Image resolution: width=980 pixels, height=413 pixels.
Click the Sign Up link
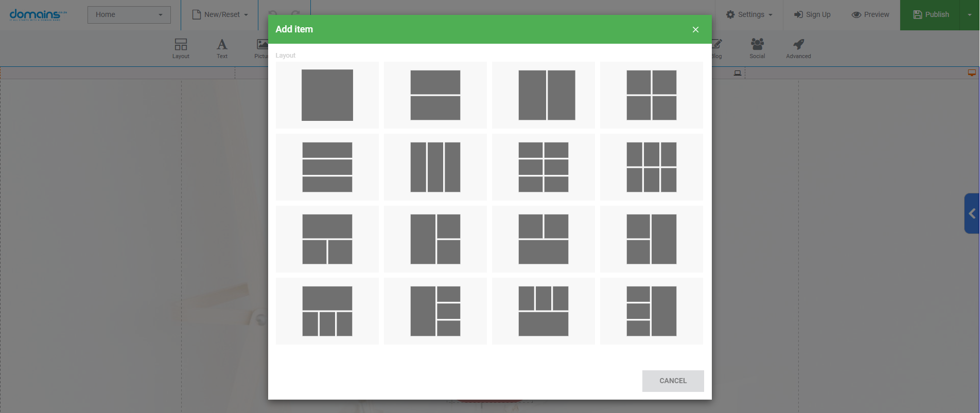click(812, 14)
